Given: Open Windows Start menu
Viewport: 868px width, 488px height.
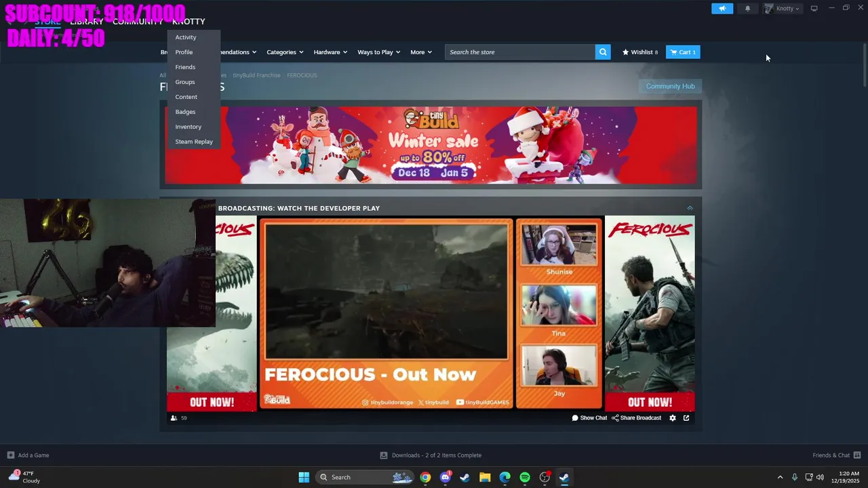Looking at the screenshot, I should (304, 477).
